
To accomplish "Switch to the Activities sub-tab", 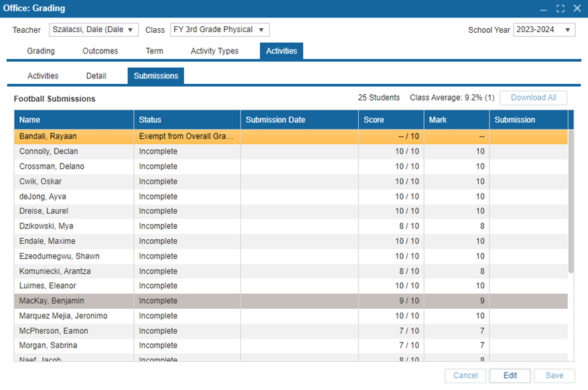I will click(x=43, y=76).
